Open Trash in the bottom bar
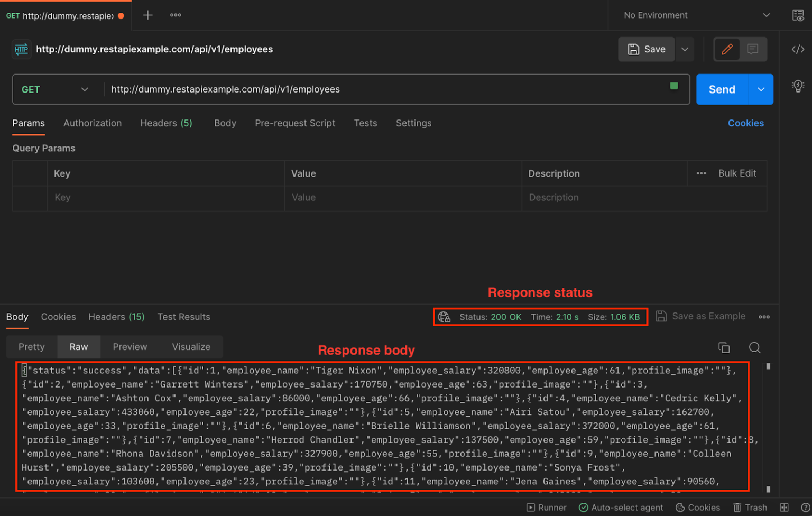 (750, 508)
